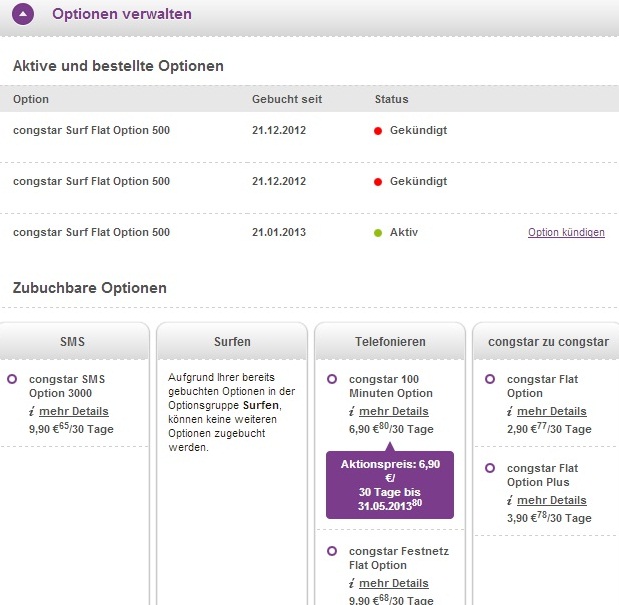Open mehr Details for Festnetz Flat Option
The height and width of the screenshot is (605, 619).
pyautogui.click(x=393, y=583)
